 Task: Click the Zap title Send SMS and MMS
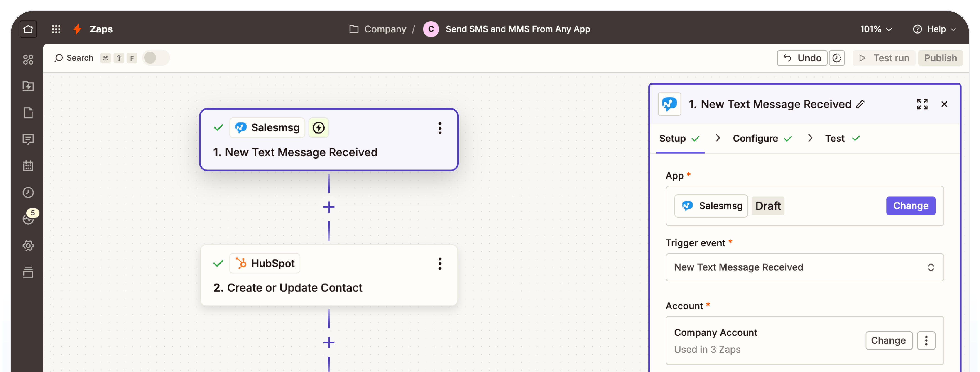(517, 29)
